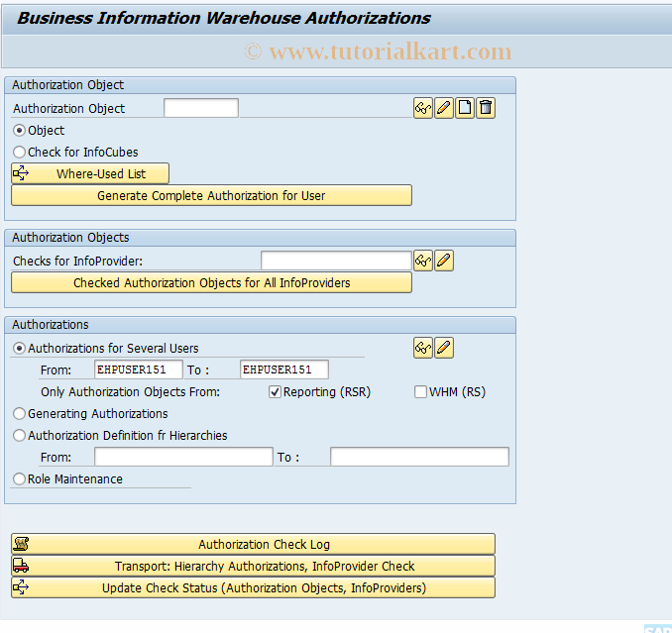Focus the Authorization Object input field
This screenshot has width=672, height=633.
[201, 108]
